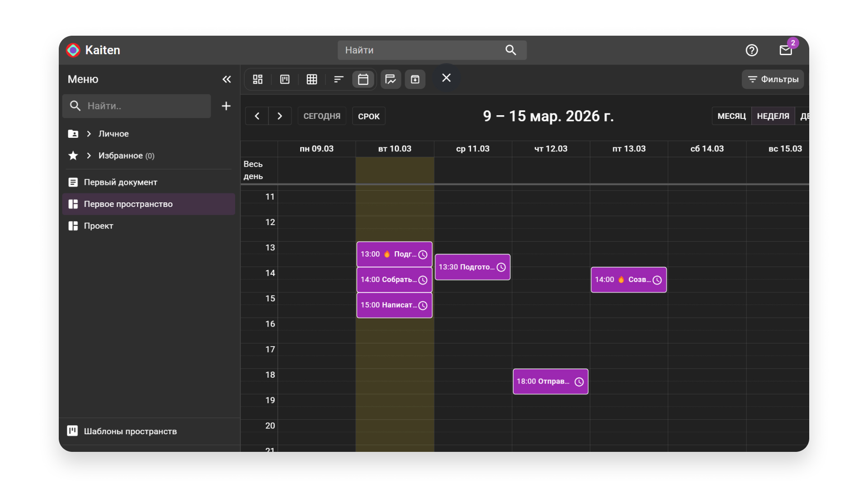Click the пн 09.03 column header
This screenshot has width=868, height=488.
click(x=316, y=149)
